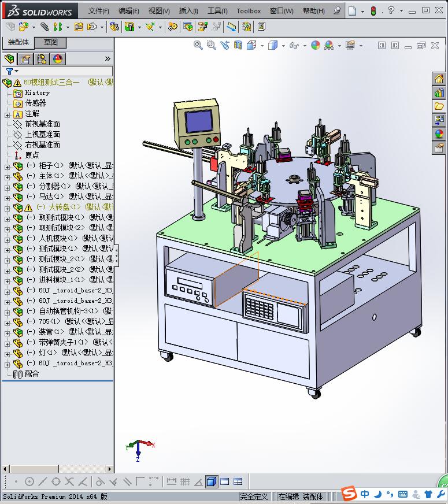Click the 中 Chinese input mode indicator
This screenshot has height=504, width=448.
pos(365,494)
